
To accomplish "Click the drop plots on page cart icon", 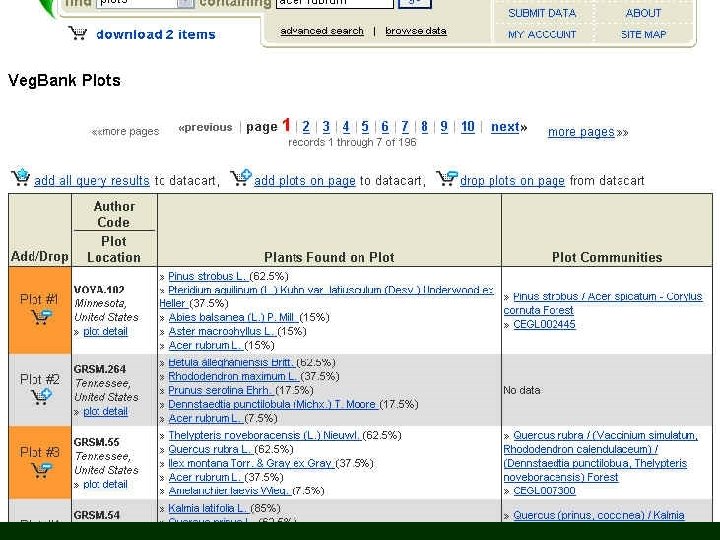I will point(447,177).
